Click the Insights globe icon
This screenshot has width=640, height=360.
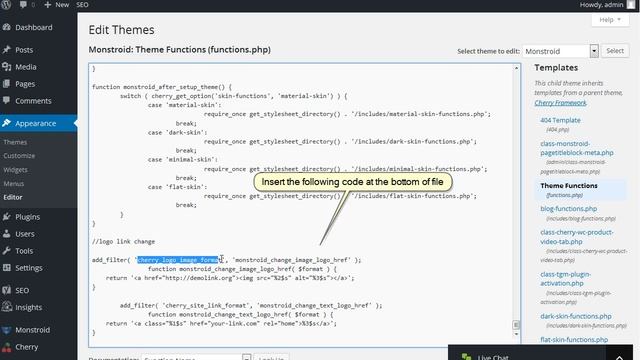(6, 307)
